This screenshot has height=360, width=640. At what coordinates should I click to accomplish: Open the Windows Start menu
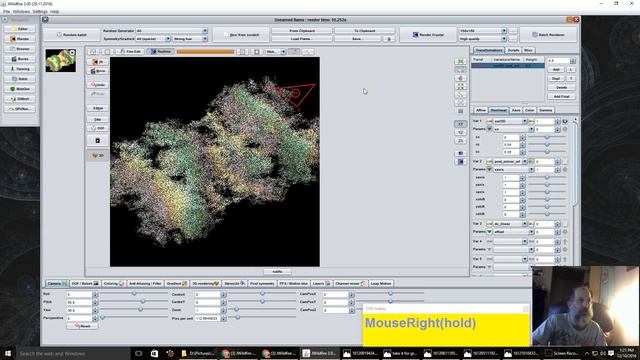pyautogui.click(x=7, y=353)
